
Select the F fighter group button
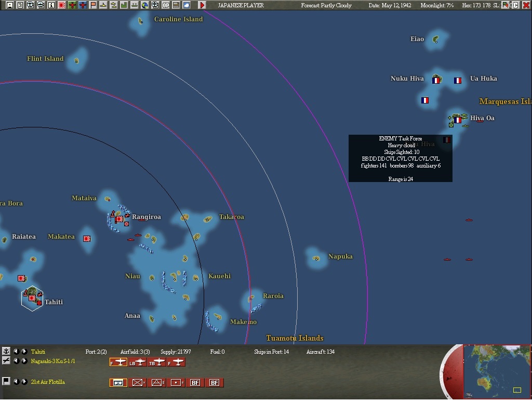118,362
